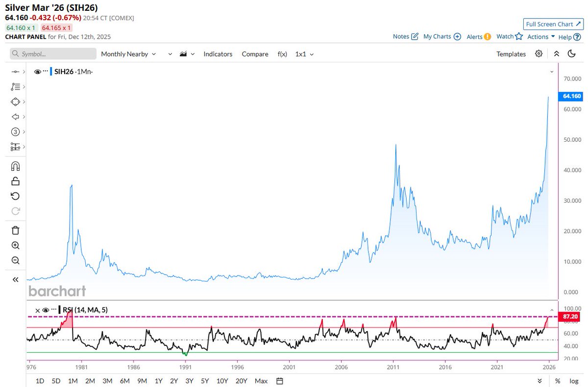The image size is (588, 387).
Task: Select the 3M time range
Action: pyautogui.click(x=107, y=381)
